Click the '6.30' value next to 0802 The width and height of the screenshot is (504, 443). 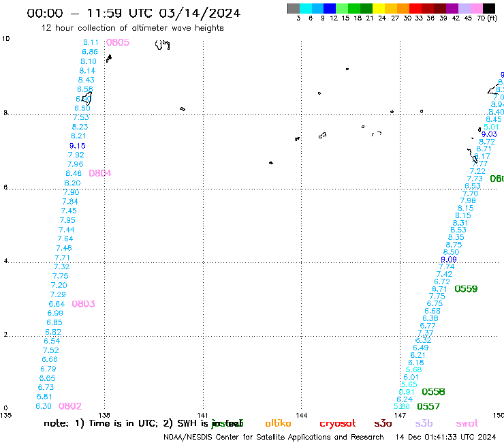pyautogui.click(x=44, y=406)
